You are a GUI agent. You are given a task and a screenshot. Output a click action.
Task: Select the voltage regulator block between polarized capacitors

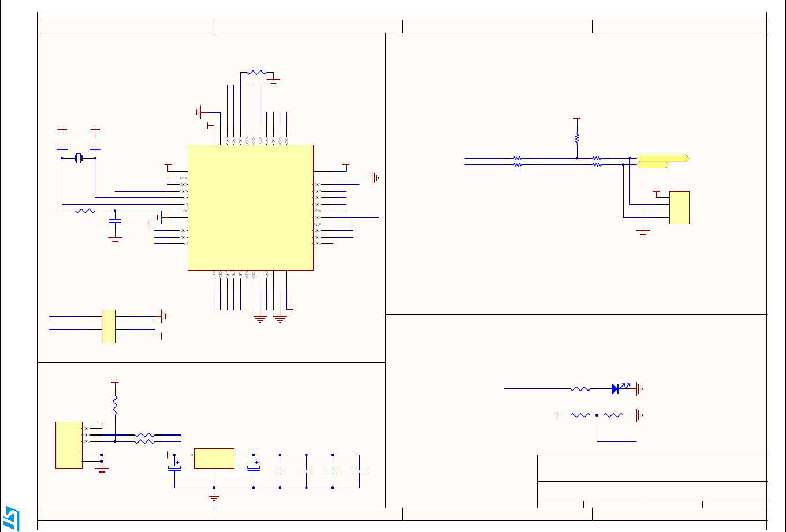[x=214, y=458]
